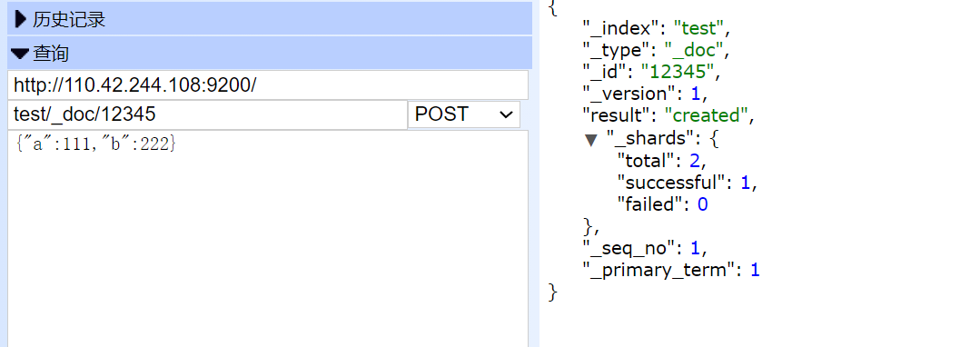Select the "_index" key in response
The image size is (980, 347).
pos(622,29)
